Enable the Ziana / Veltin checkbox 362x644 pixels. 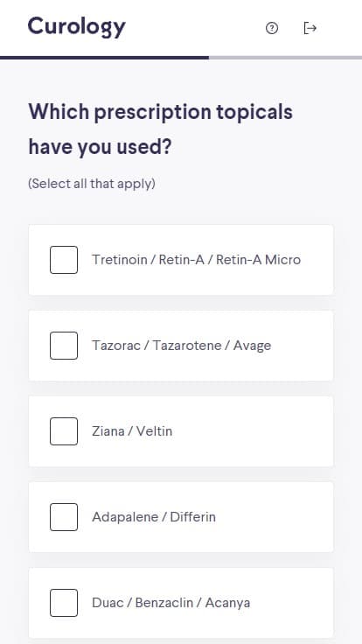coord(64,431)
